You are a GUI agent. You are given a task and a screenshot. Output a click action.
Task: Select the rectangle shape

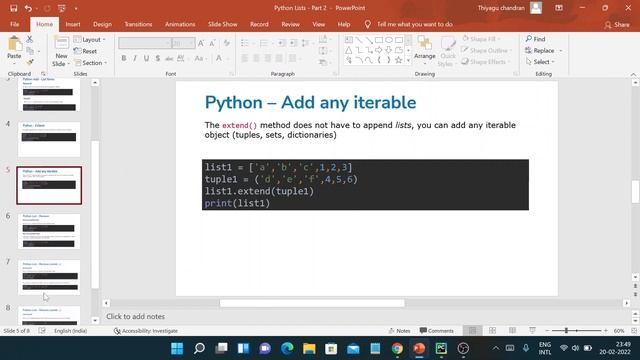pos(379,40)
